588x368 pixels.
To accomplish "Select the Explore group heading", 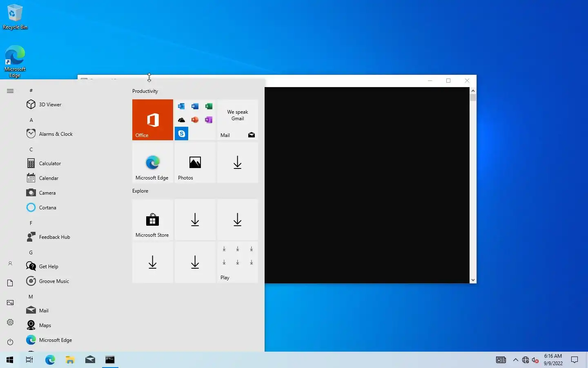I will point(140,191).
